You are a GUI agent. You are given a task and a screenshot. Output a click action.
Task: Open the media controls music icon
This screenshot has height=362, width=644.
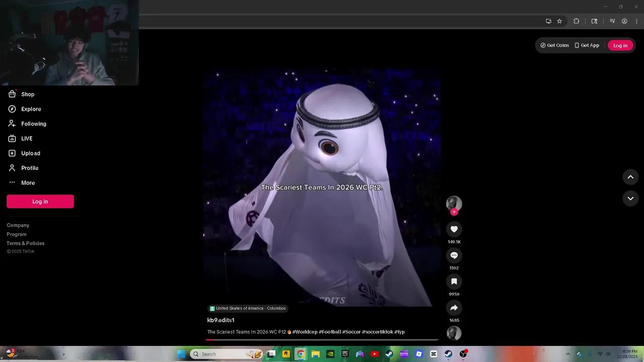pos(612,21)
